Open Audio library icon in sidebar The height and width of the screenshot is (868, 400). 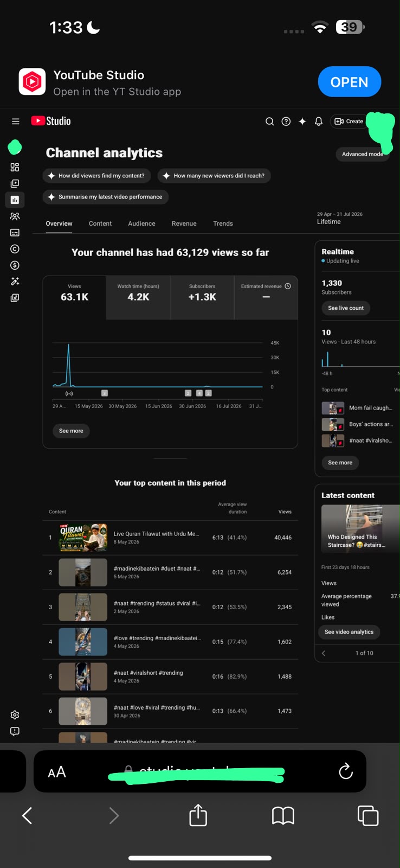(x=15, y=297)
